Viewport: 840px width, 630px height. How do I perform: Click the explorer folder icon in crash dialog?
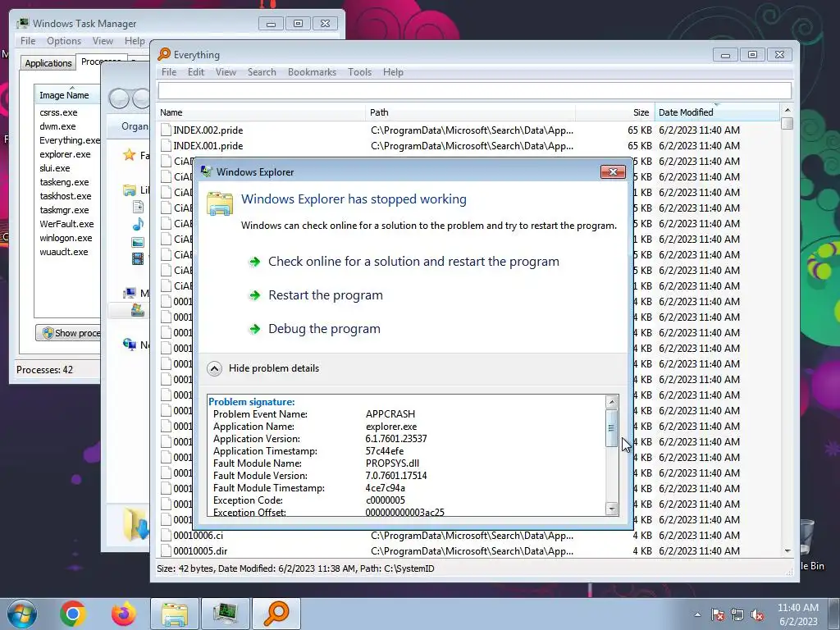tap(220, 204)
